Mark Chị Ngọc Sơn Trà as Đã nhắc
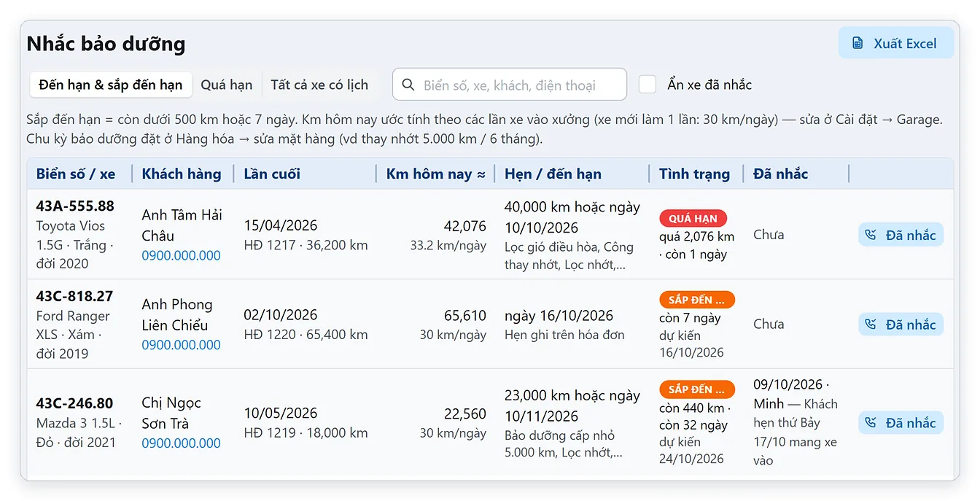 [901, 423]
